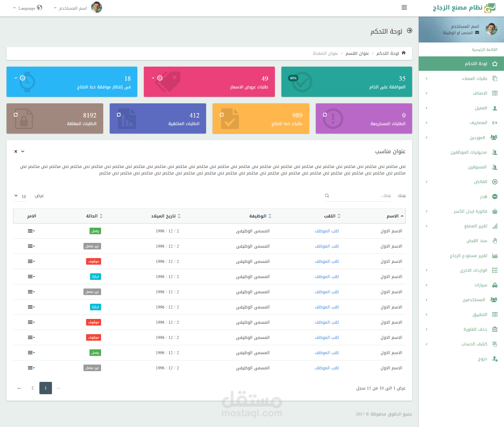Expand the المصاريف sidebar section chevron
This screenshot has width=504, height=427.
(427, 122)
